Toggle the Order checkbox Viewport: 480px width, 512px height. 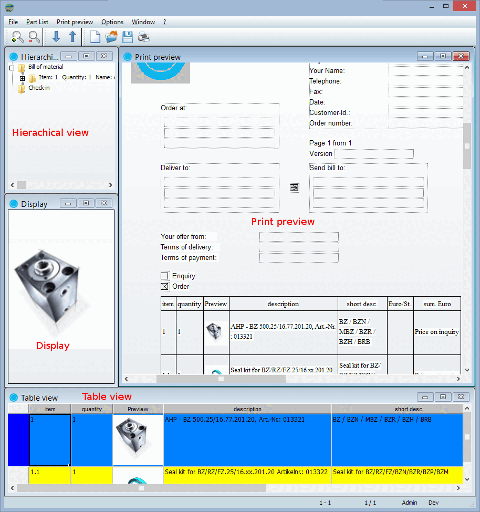[165, 286]
